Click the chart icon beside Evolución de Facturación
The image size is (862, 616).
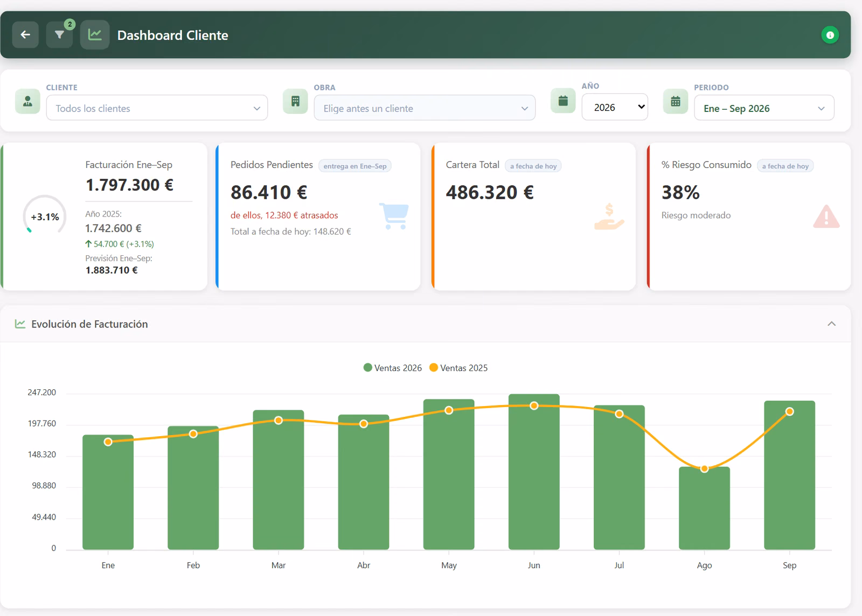[20, 324]
